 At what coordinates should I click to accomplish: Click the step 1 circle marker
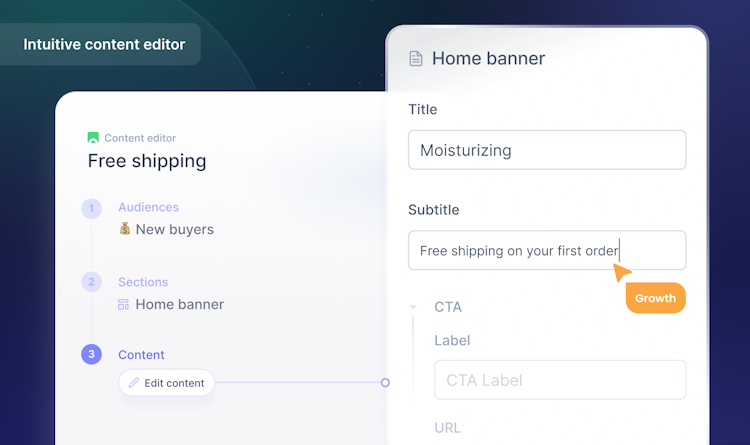(92, 208)
